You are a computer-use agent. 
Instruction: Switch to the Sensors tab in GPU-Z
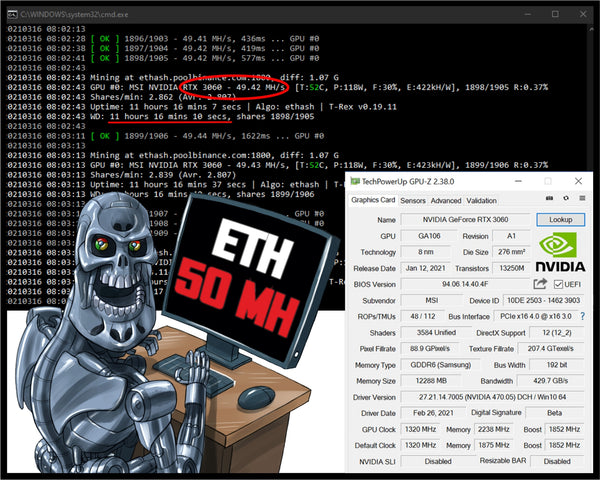click(x=412, y=201)
